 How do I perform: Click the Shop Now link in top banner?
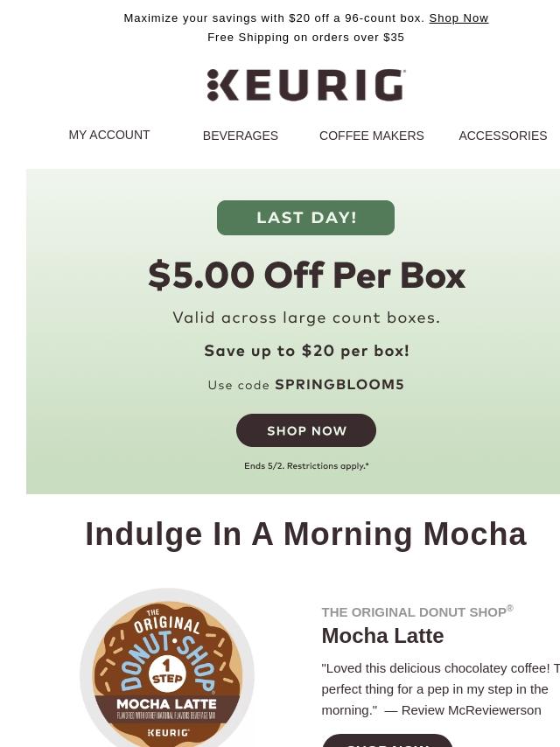458,18
